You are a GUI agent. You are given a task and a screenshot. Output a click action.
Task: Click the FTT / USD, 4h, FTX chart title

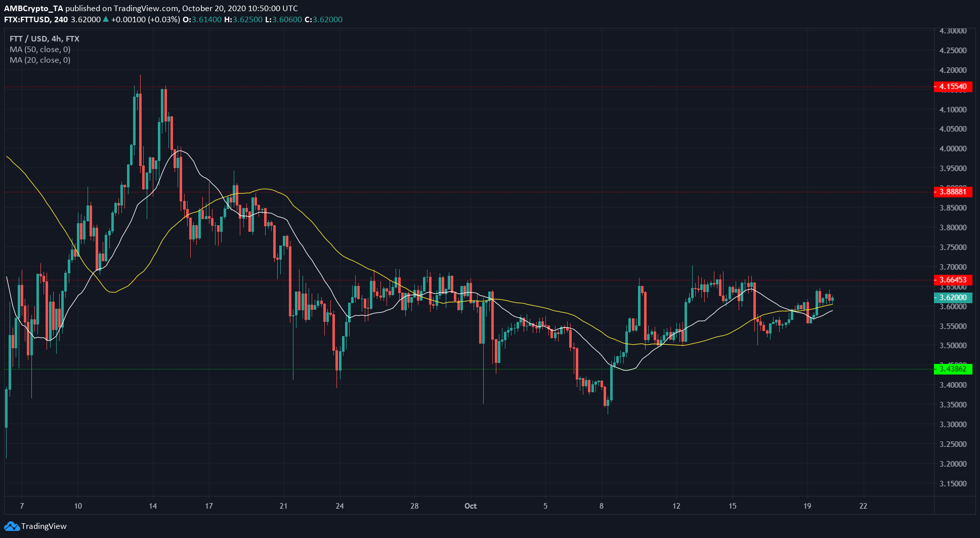[45, 39]
